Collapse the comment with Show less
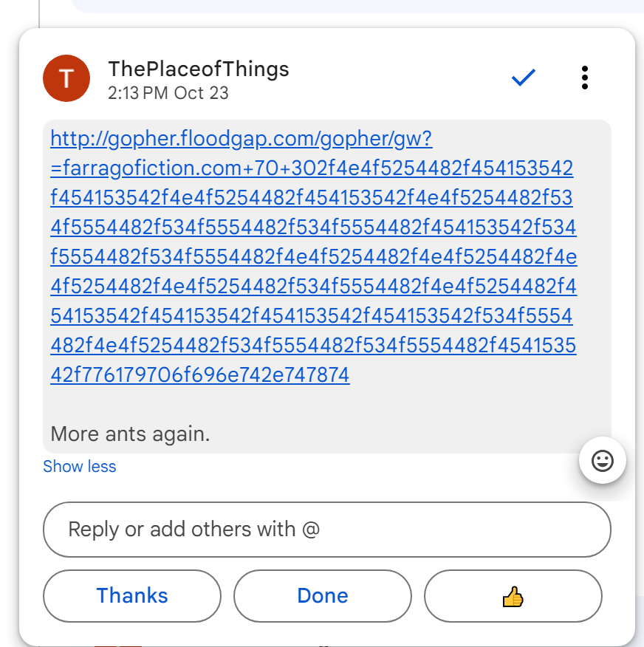644x647 pixels. click(79, 467)
